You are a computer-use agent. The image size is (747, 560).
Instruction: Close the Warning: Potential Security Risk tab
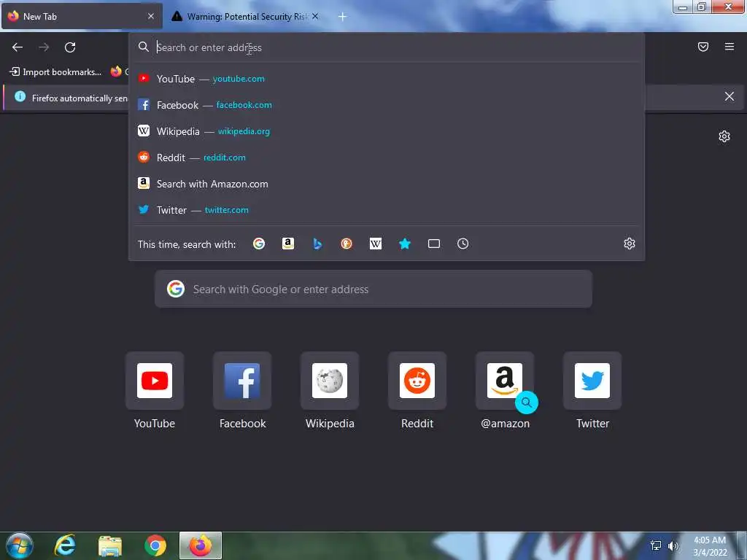(x=315, y=16)
